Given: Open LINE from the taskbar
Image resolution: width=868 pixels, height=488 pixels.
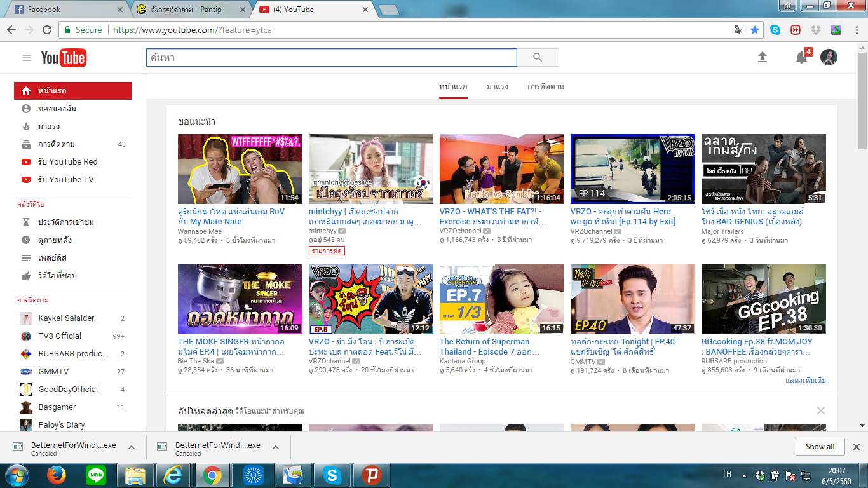Looking at the screenshot, I should point(96,475).
